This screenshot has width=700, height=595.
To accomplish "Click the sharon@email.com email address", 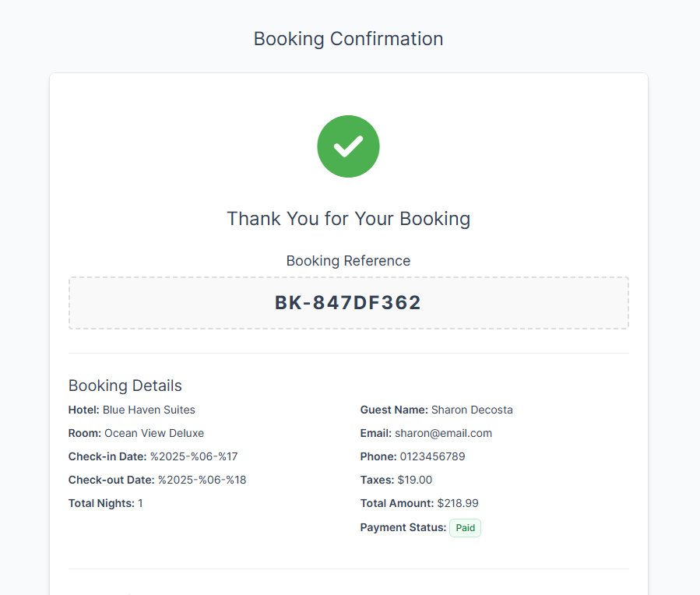I will pyautogui.click(x=443, y=433).
